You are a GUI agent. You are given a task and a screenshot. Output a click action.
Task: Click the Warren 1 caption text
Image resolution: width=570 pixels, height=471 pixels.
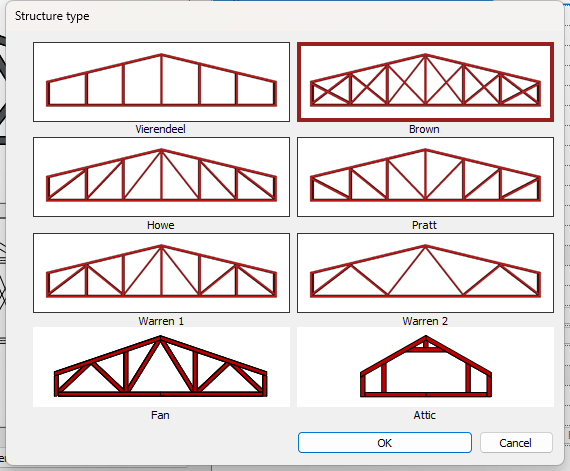161,321
